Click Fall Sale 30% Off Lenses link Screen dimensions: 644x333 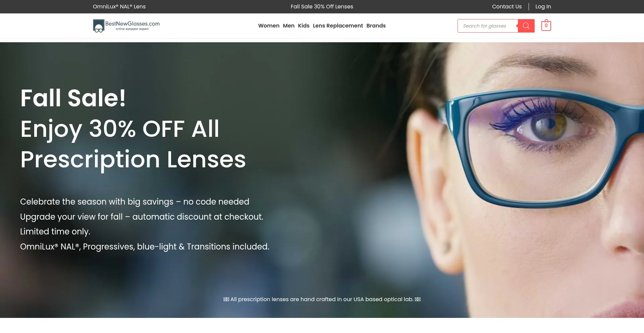tap(322, 7)
